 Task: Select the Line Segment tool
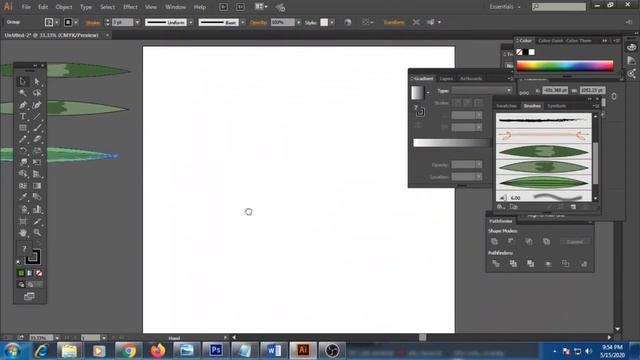(x=37, y=116)
